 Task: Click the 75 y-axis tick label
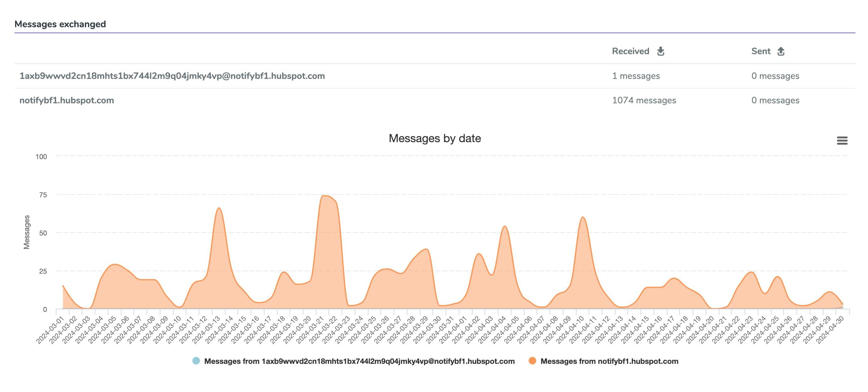pos(43,195)
